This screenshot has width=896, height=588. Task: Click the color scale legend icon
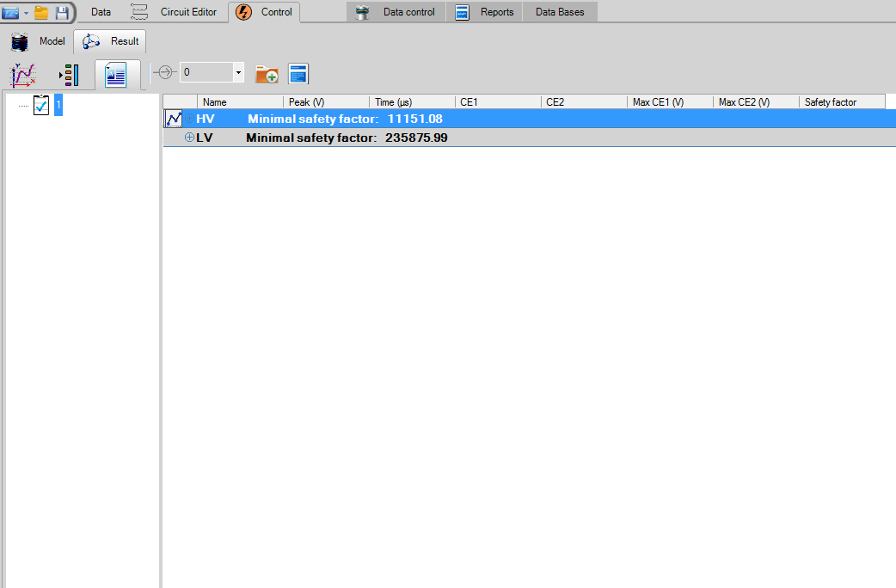click(69, 75)
